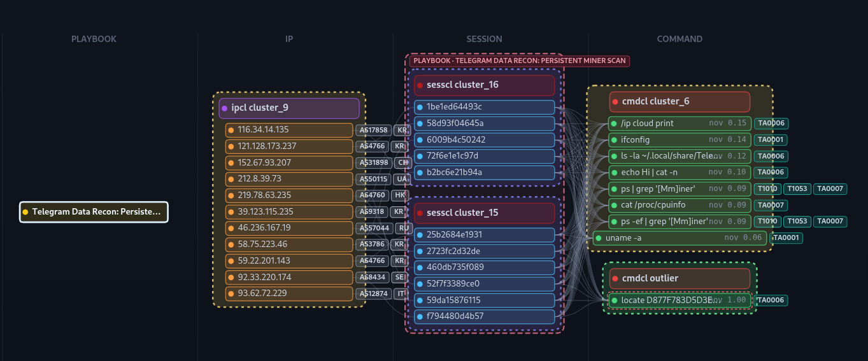Click the PLAYBOOK column heading

click(x=94, y=39)
